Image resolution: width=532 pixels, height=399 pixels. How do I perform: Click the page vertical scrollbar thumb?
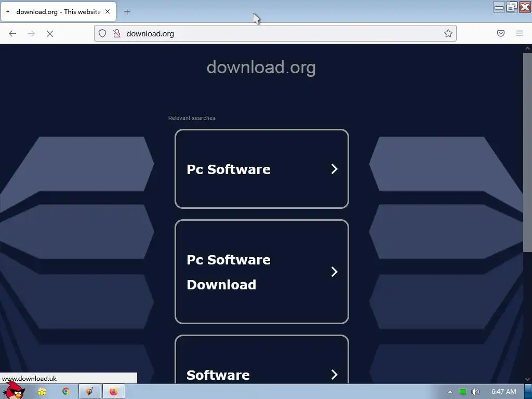click(x=527, y=152)
